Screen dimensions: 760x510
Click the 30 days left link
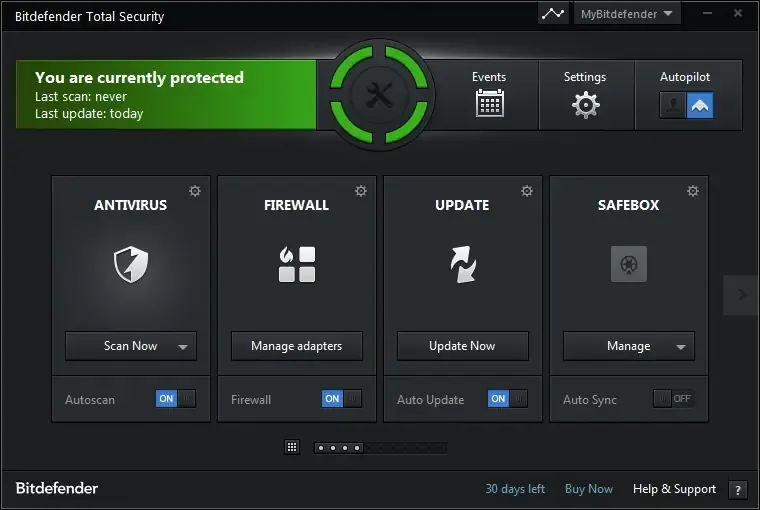tap(515, 489)
